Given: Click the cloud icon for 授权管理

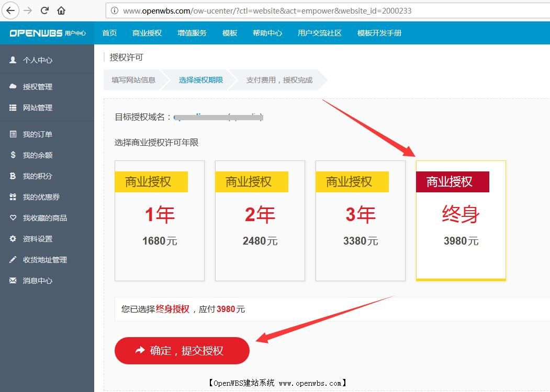Looking at the screenshot, I should coord(13,86).
